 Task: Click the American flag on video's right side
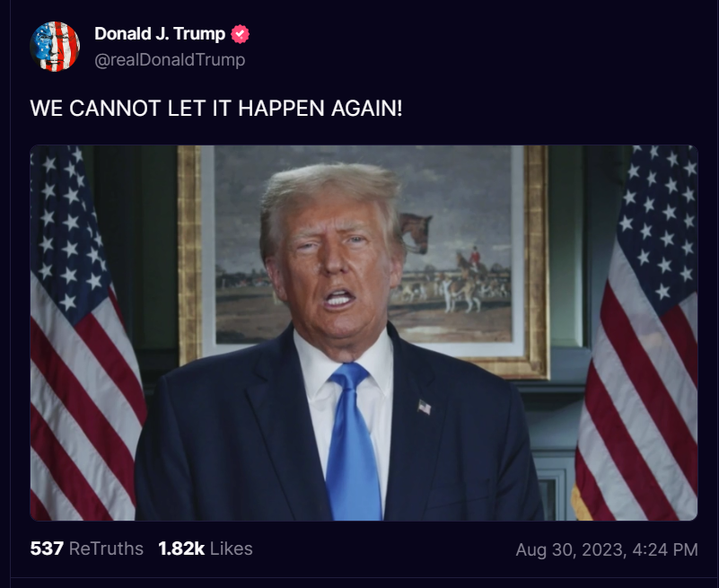pos(638,333)
